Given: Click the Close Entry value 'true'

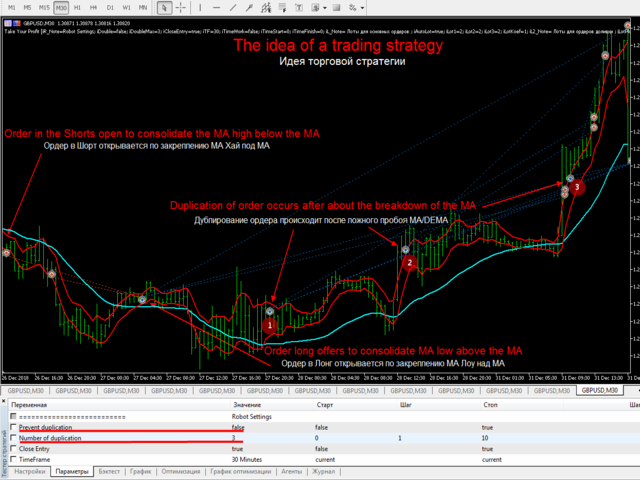Looking at the screenshot, I should point(237,449).
